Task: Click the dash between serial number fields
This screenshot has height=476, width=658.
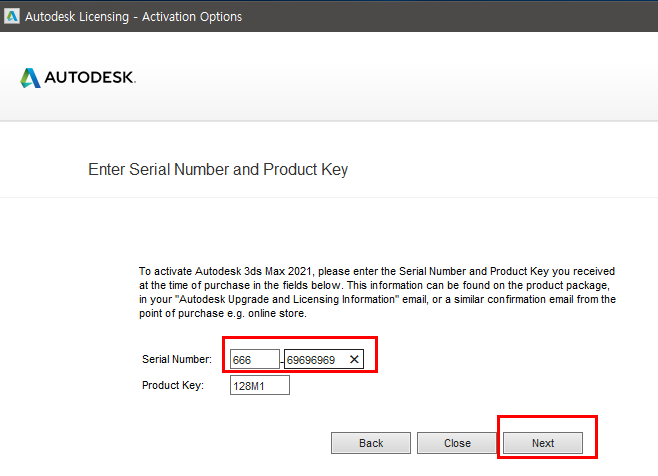Action: (282, 360)
